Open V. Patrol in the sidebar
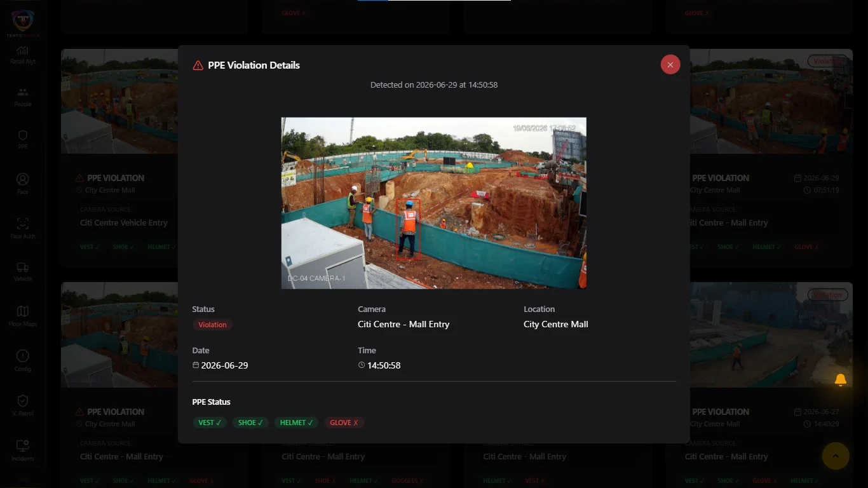Viewport: 868px width, 488px height. coord(23,405)
